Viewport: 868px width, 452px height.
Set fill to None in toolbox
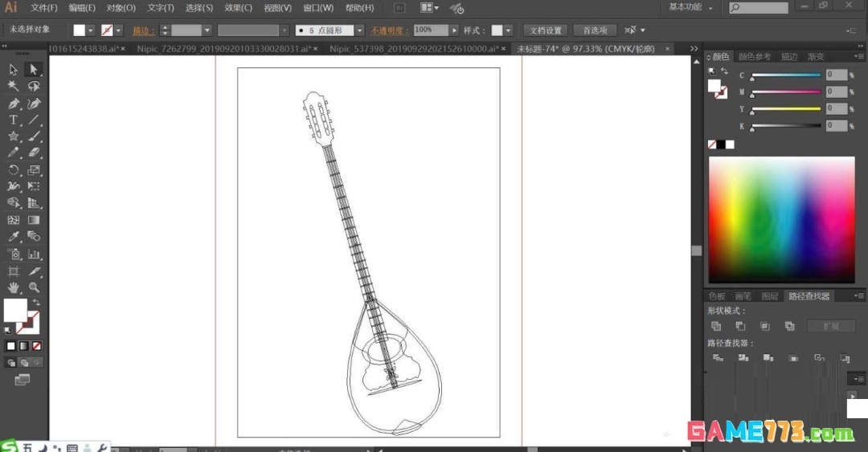(x=36, y=346)
